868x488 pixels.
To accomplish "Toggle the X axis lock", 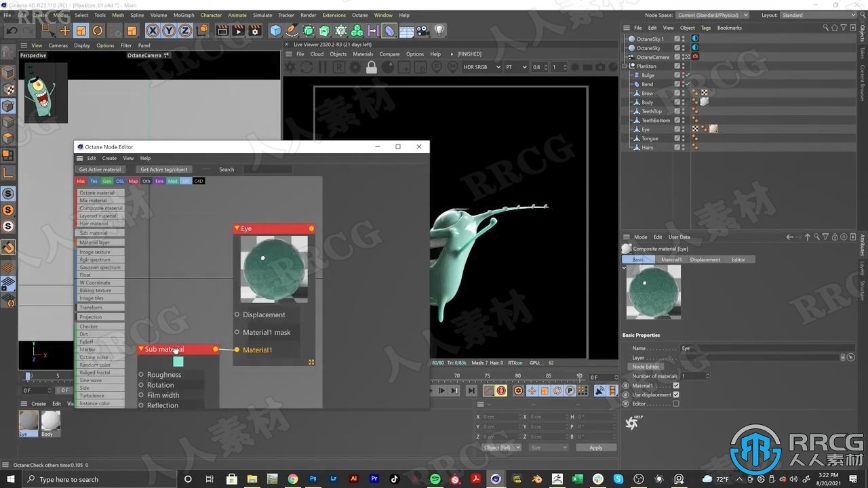I will tap(153, 30).
